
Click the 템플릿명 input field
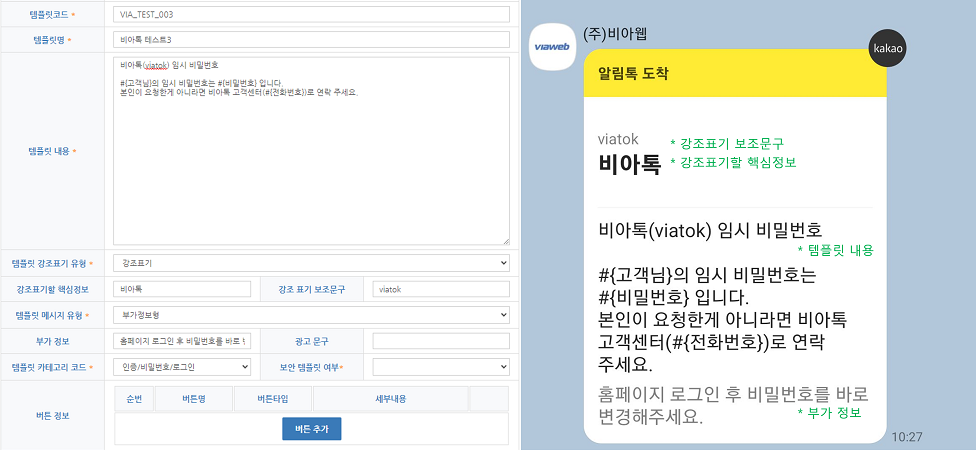click(311, 40)
